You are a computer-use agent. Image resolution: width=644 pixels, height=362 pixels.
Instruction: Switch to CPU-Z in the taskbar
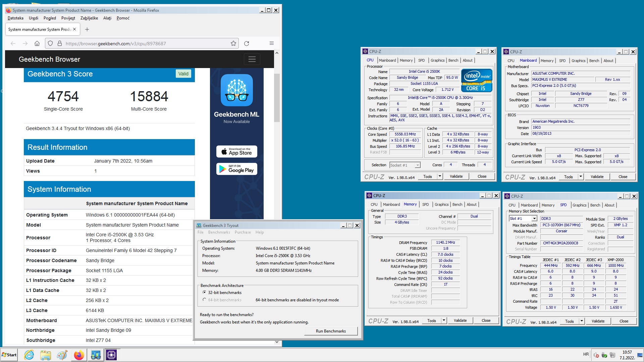(111, 355)
